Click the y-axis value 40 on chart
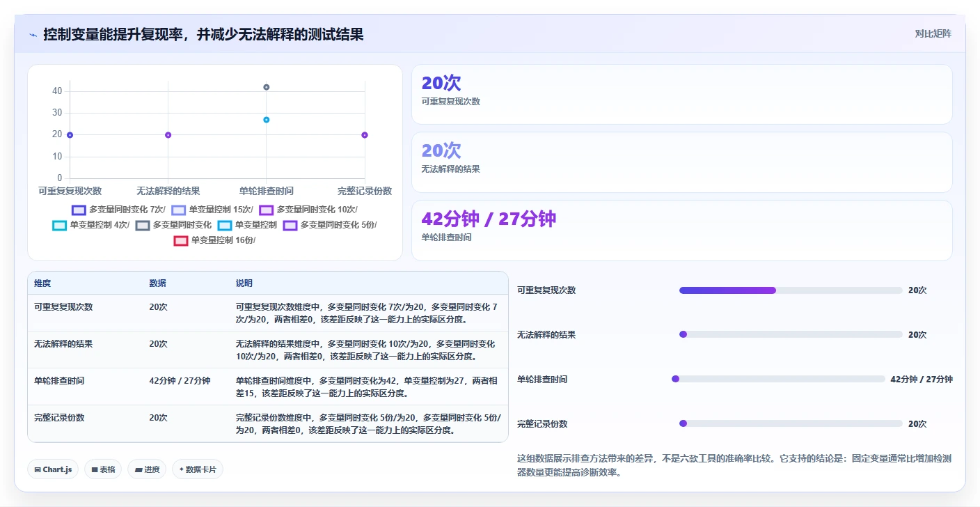Viewport: 980px width, 507px height. [x=57, y=91]
